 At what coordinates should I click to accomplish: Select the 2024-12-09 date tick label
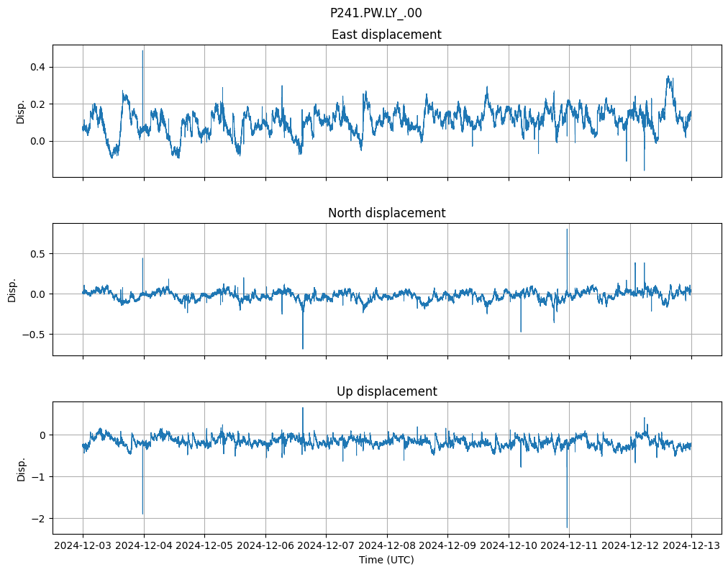[447, 546]
